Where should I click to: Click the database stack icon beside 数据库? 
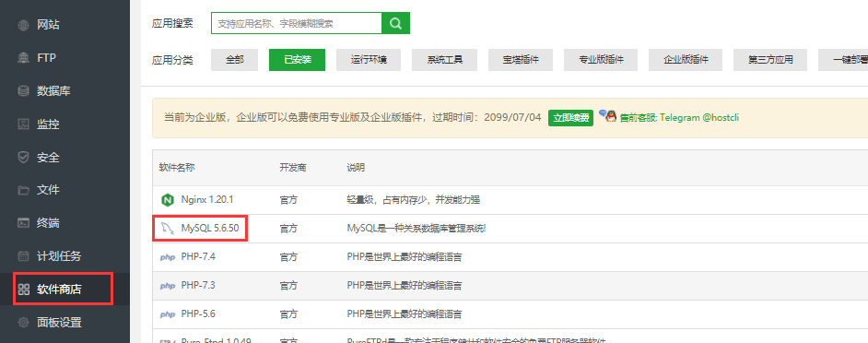click(x=23, y=91)
